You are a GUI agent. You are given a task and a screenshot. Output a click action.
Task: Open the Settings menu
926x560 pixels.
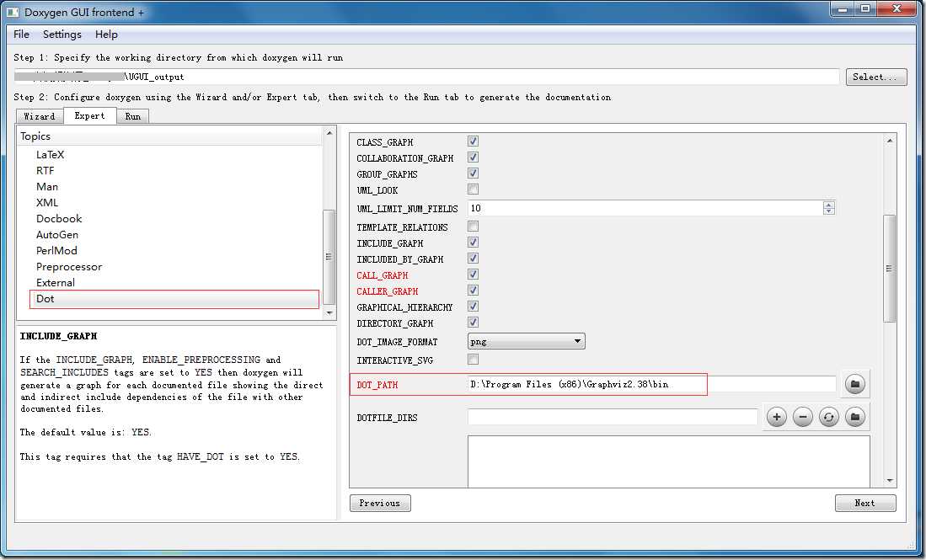(x=62, y=35)
